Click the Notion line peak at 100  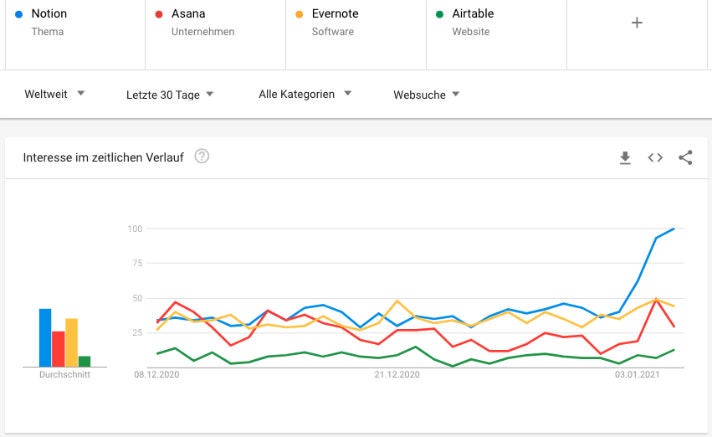674,229
